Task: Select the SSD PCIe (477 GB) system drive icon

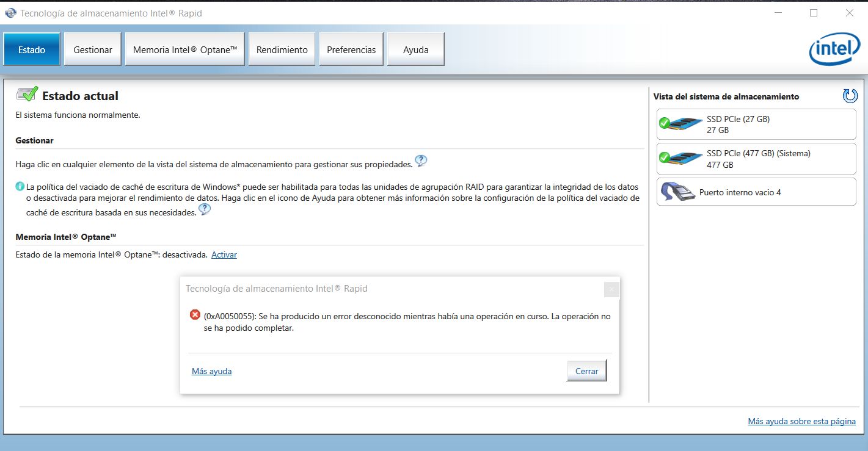Action: coord(681,159)
